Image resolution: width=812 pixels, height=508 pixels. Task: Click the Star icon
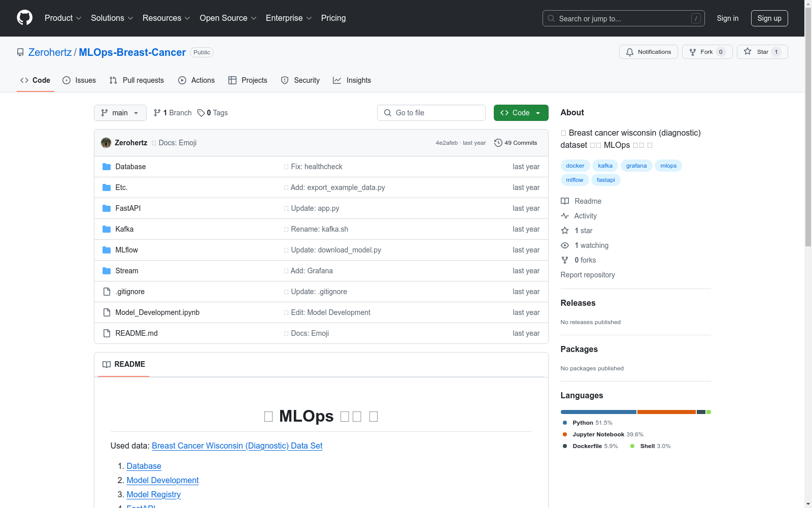(748, 51)
